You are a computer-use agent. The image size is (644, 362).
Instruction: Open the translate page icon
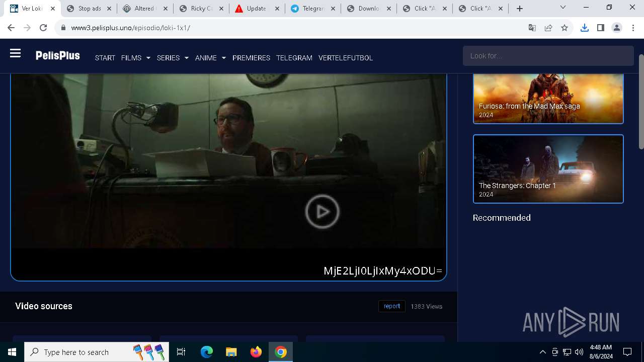[x=532, y=28]
